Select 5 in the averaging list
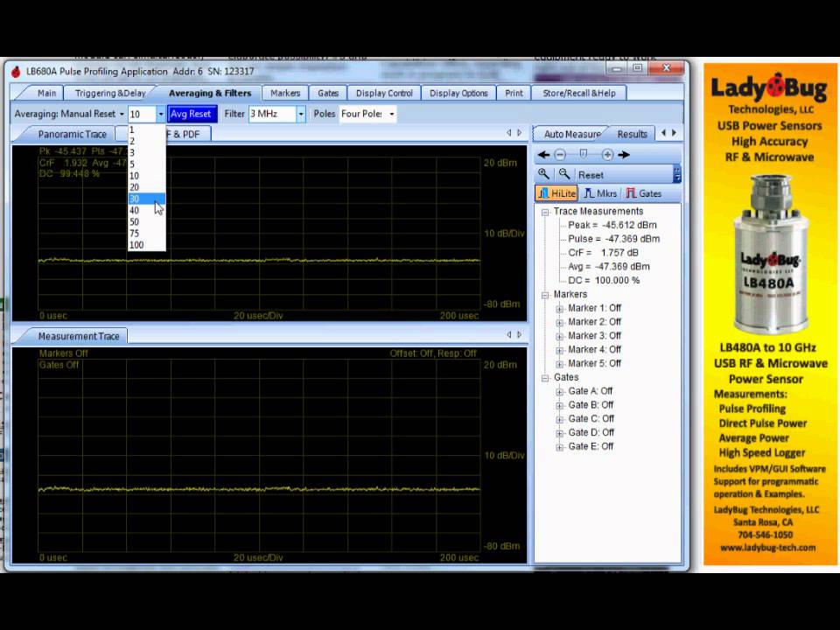Screen dimensions: 840x630 [x=147, y=164]
